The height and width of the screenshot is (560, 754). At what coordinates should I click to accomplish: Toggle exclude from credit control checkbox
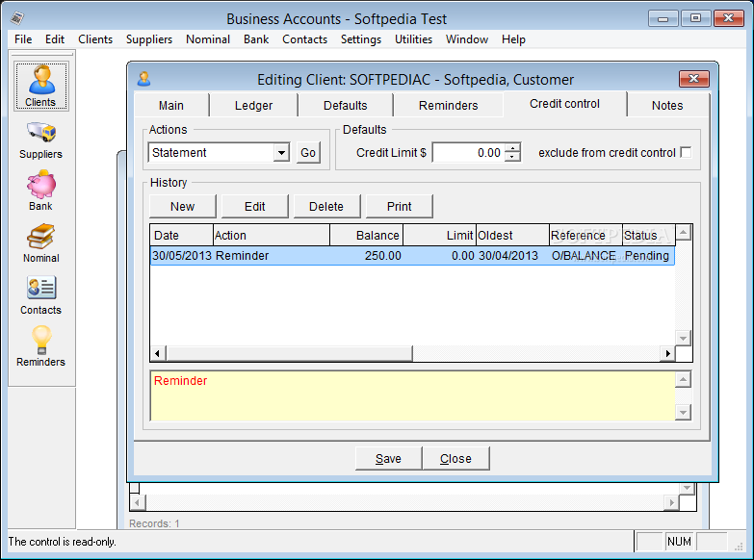click(687, 152)
